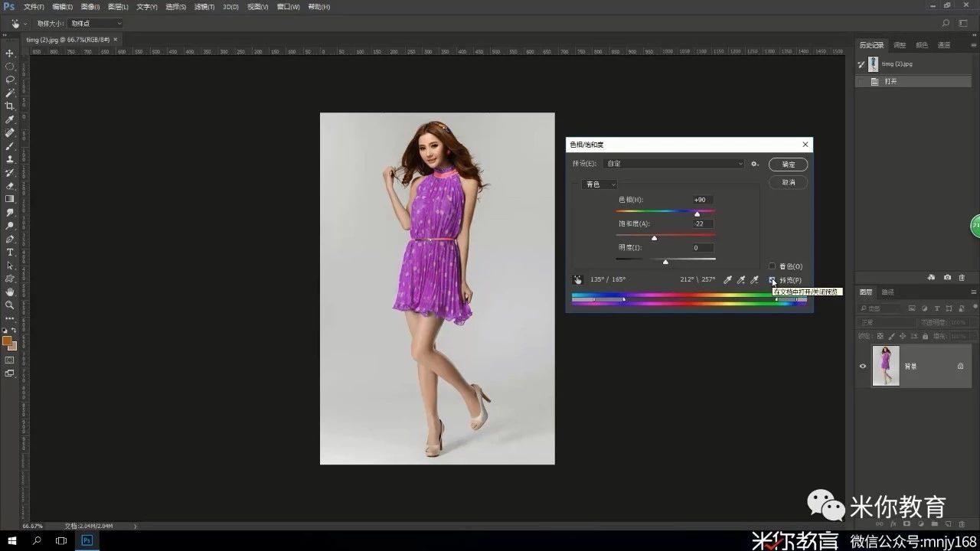Select the 打开 history state

[913, 81]
